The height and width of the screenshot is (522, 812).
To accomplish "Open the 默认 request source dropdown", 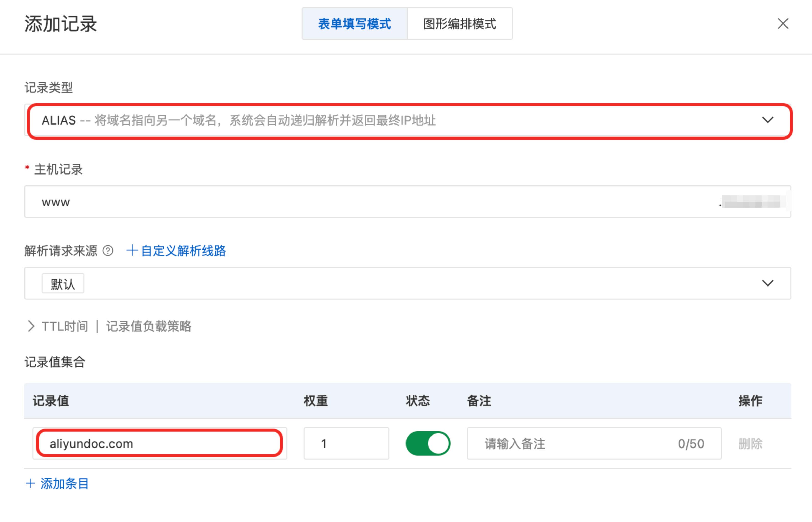I will [x=407, y=283].
